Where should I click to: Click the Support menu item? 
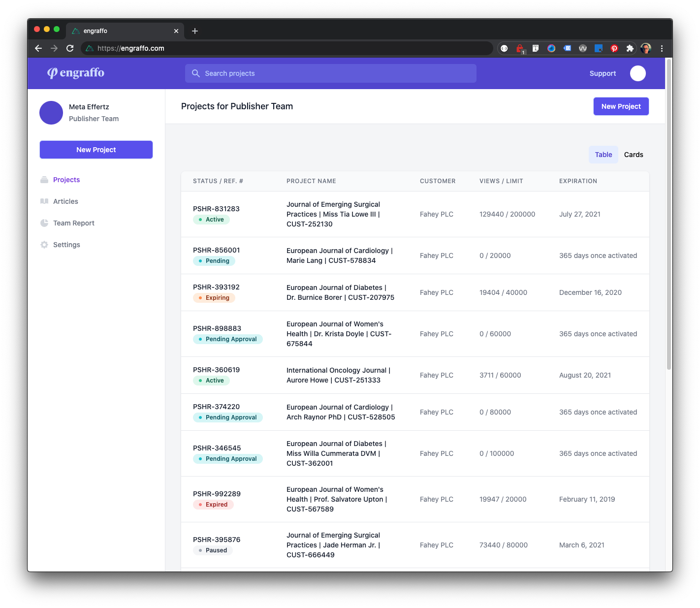603,73
